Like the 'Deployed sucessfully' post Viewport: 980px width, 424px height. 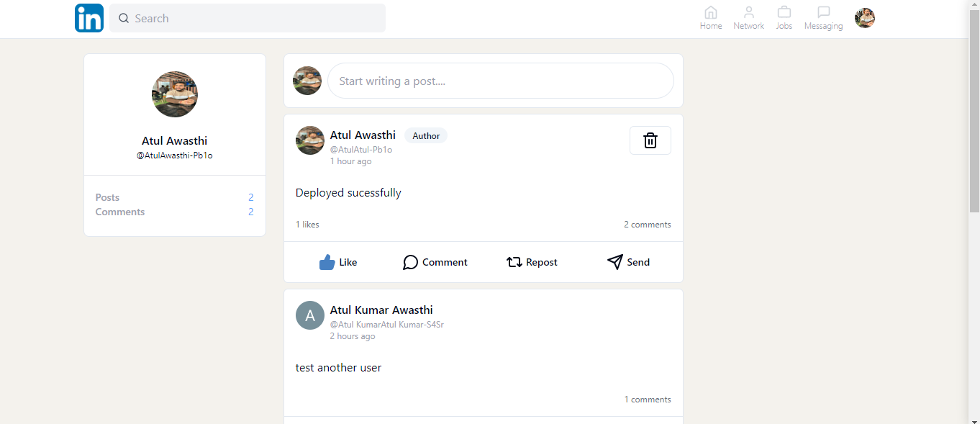tap(338, 262)
